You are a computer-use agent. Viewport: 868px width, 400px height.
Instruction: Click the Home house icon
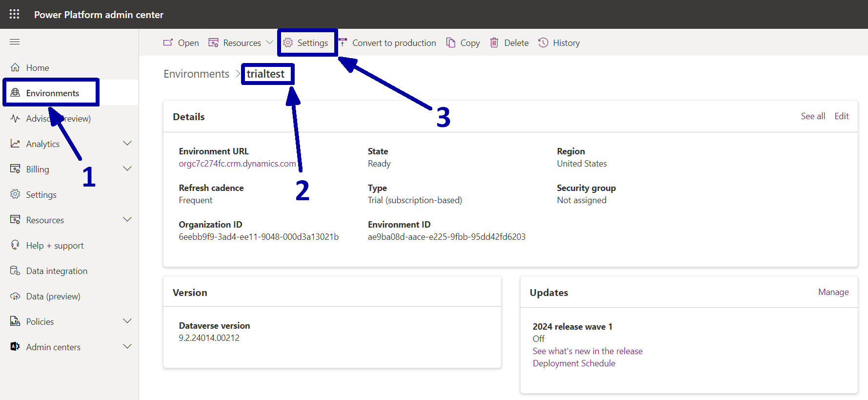[16, 67]
